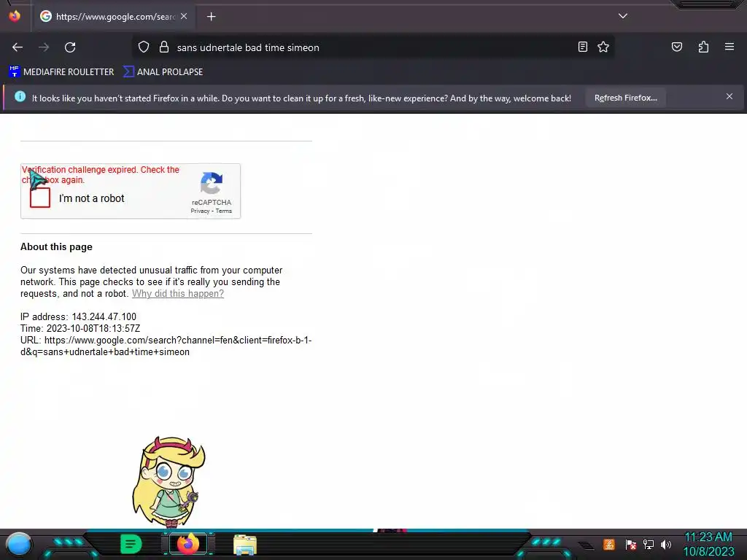Click the IP address 143.244.47.100 text
747x560 pixels.
pyautogui.click(x=78, y=316)
